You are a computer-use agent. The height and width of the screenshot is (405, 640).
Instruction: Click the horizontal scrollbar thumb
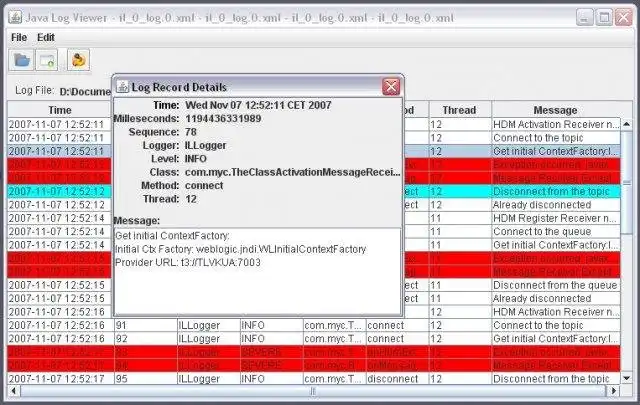pyautogui.click(x=313, y=391)
